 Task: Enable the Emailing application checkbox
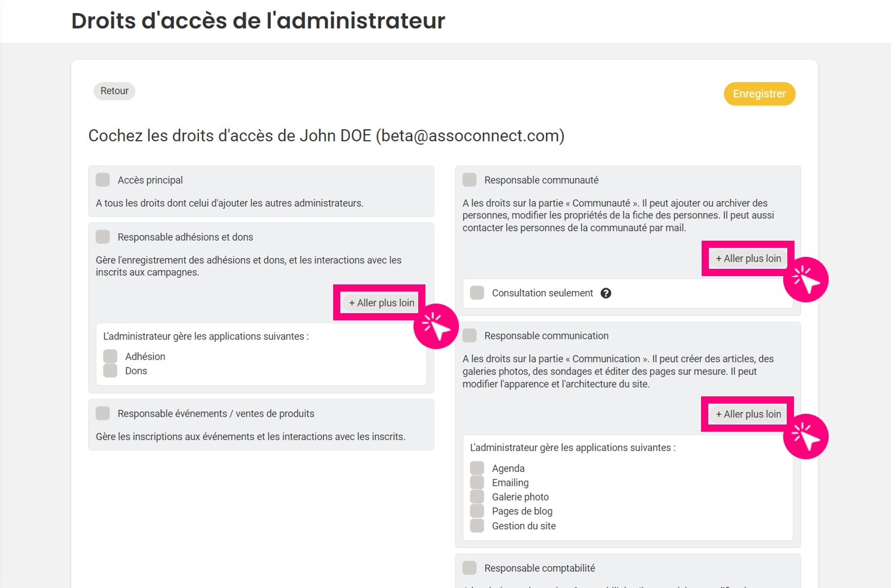point(477,483)
